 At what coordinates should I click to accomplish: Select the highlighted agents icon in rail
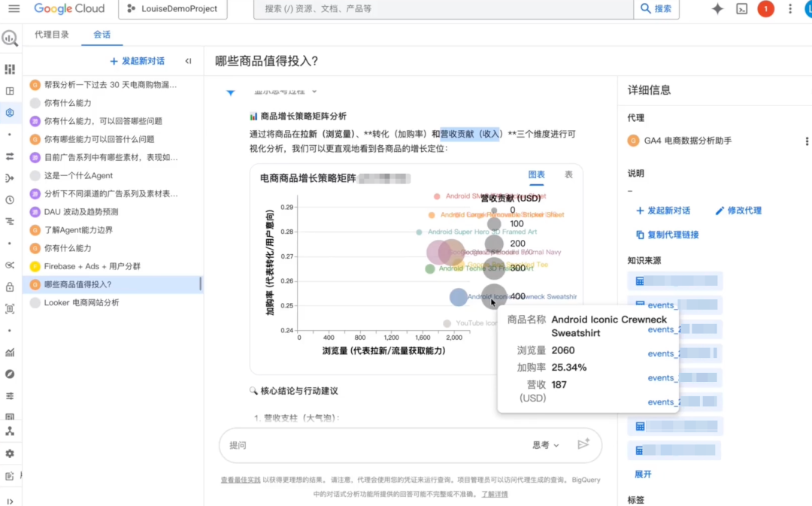(x=10, y=112)
